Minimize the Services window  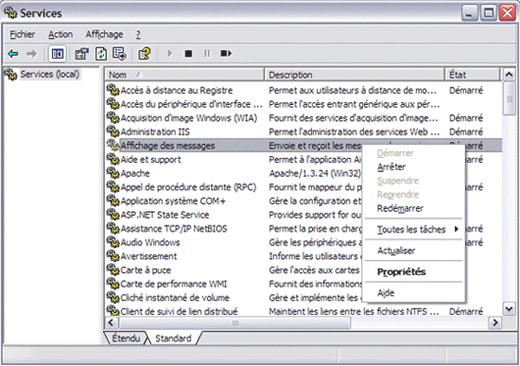point(469,13)
